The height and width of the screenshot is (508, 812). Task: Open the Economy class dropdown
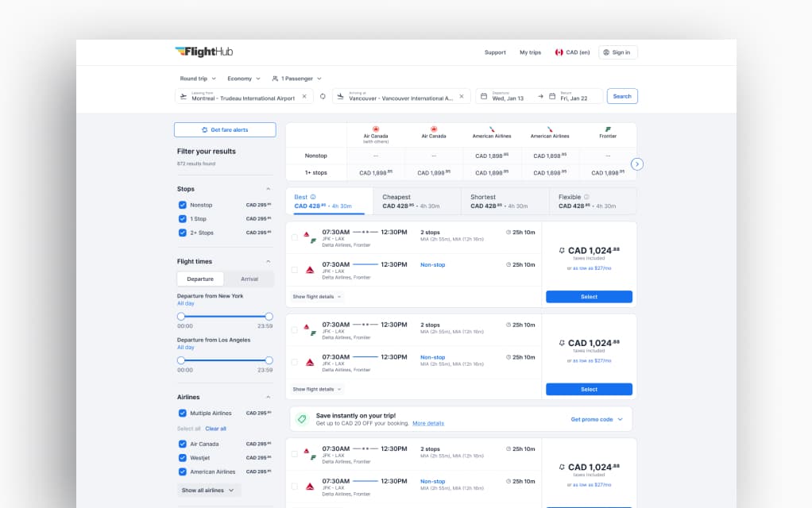(243, 79)
